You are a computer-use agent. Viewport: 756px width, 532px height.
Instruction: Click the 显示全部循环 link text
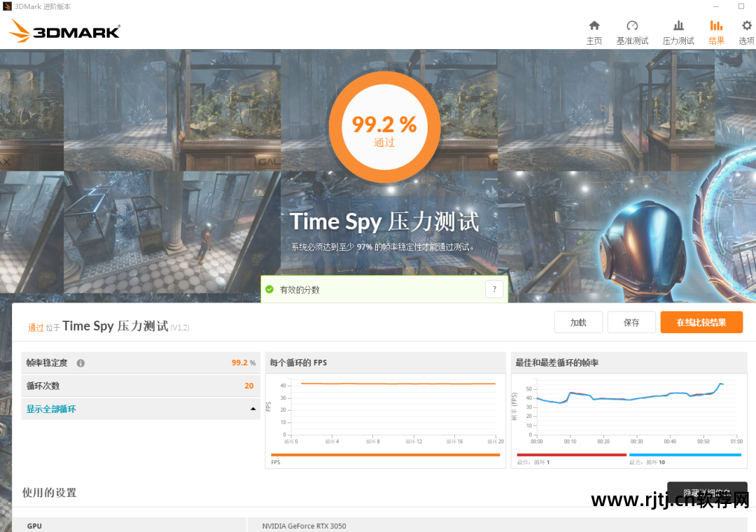tap(51, 409)
